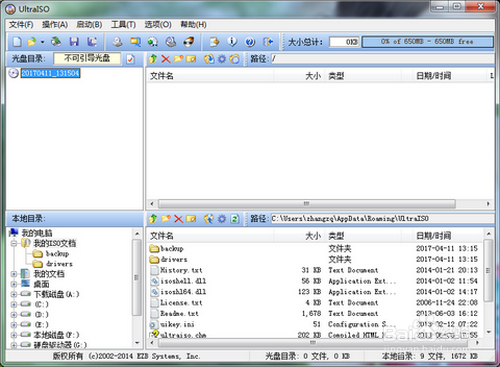Click Add to disc icon in local toolbar
500x367 pixels.
click(x=209, y=219)
